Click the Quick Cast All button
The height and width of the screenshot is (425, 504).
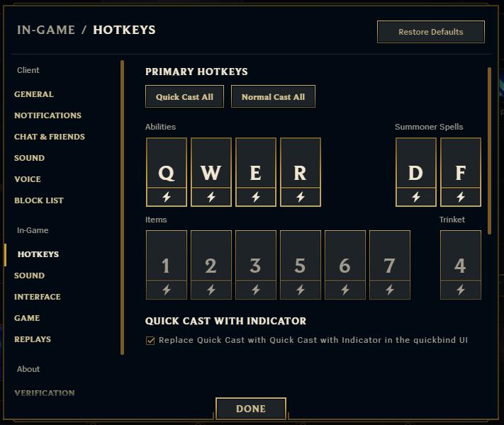(x=184, y=96)
